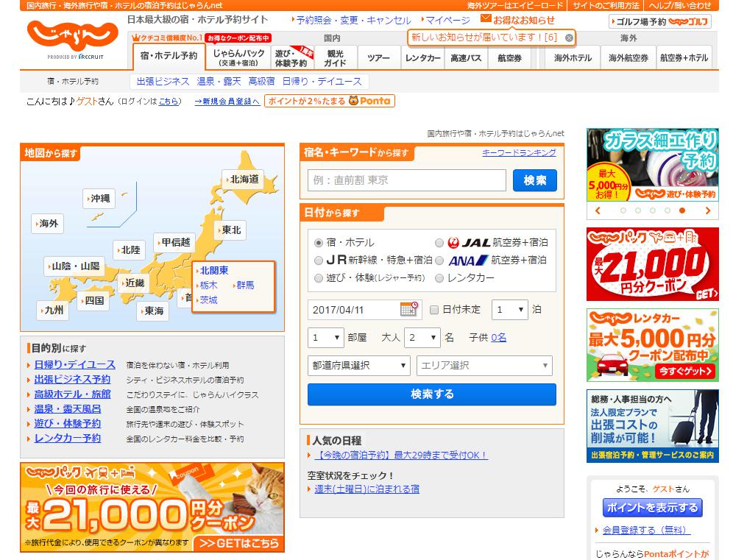Select the second carousel dot
This screenshot has width=733, height=560.
pyautogui.click(x=638, y=210)
